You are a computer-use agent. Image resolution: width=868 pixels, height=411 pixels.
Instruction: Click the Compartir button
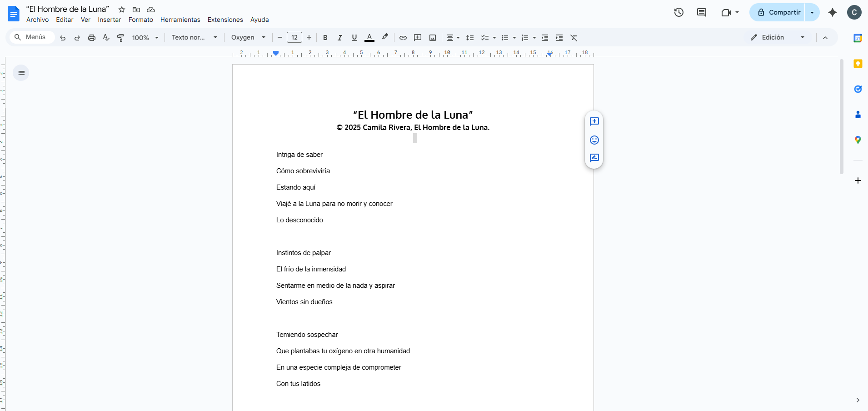point(779,13)
